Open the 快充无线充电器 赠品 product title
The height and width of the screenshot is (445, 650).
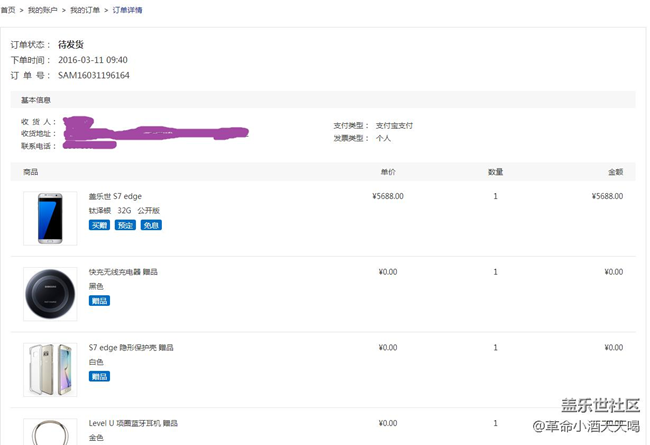click(x=123, y=271)
